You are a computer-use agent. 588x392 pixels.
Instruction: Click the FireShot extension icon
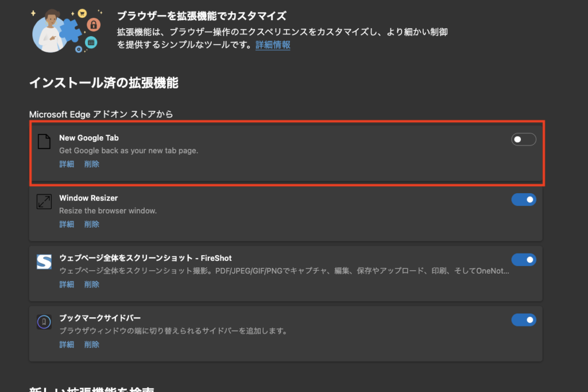pos(44,262)
